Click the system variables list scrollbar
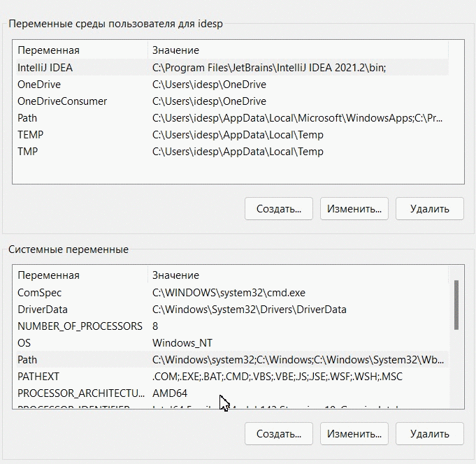The width and height of the screenshot is (476, 464). point(456,305)
